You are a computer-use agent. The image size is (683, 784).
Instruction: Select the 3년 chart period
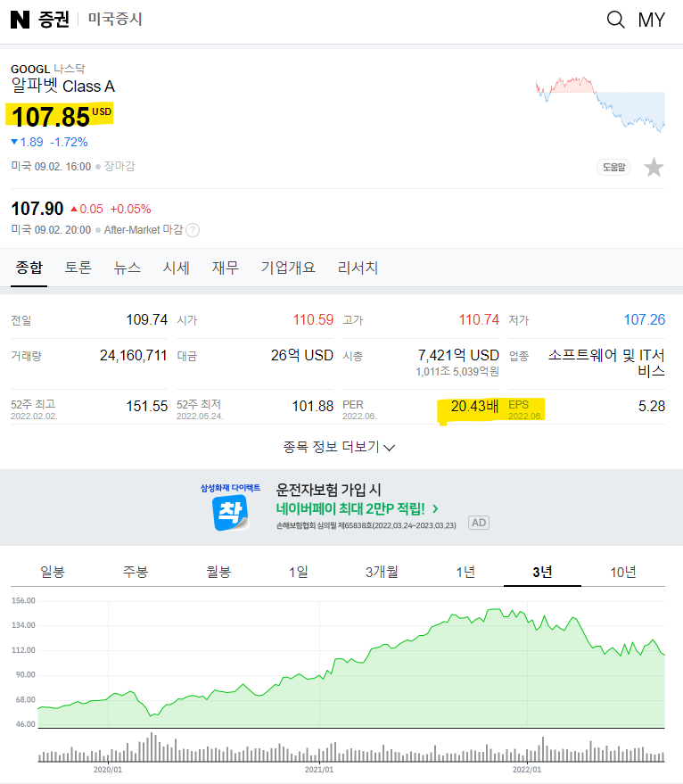[x=542, y=573]
